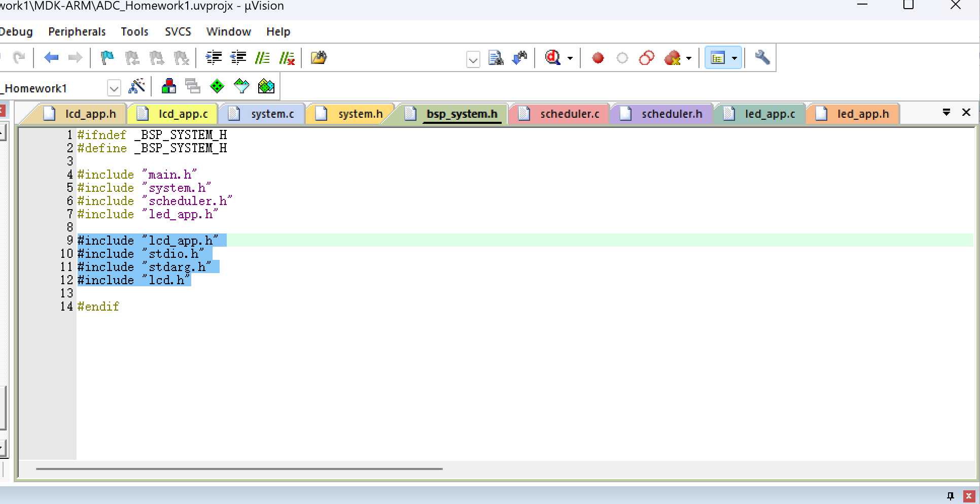Click the Indent selection icon
980x504 pixels.
[214, 58]
